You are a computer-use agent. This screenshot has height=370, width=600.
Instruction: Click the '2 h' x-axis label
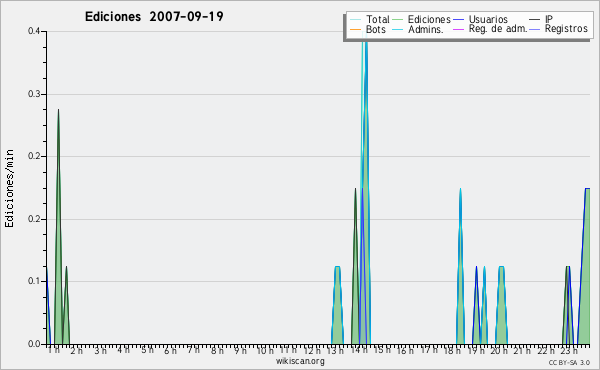point(76,350)
